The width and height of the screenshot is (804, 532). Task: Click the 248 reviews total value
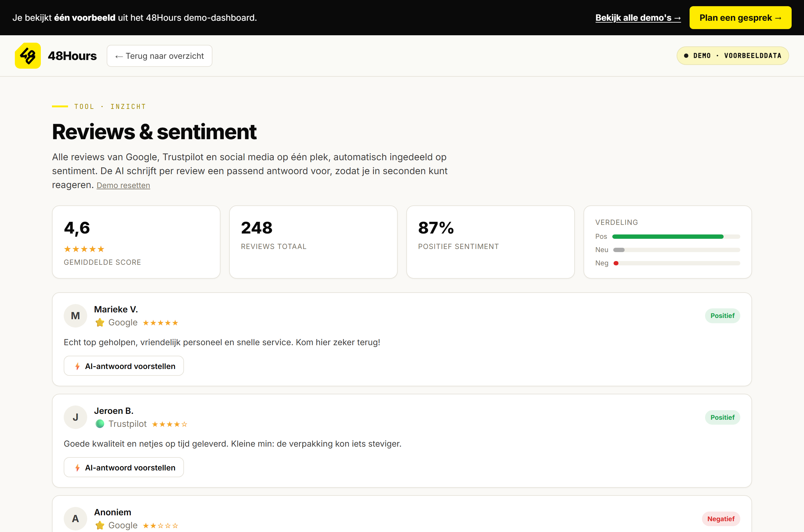pos(257,228)
